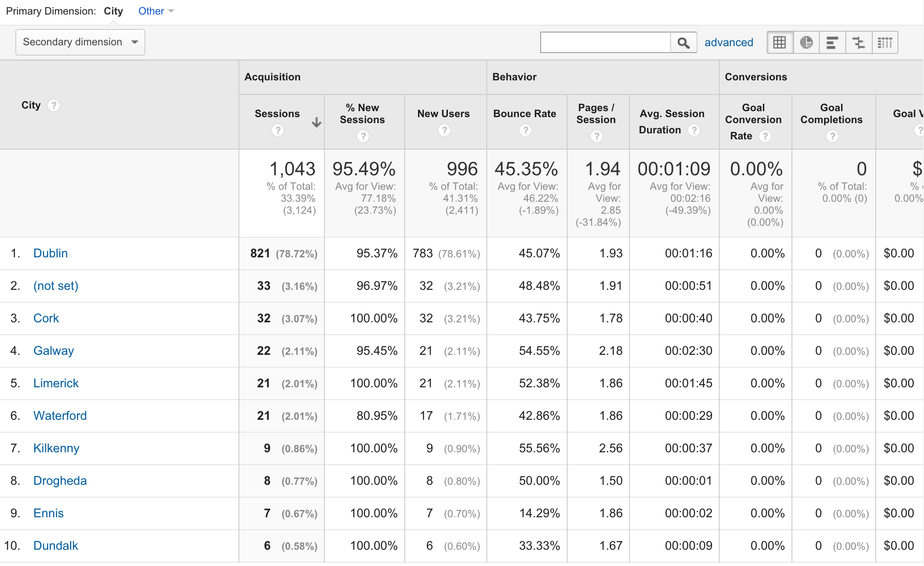Viewport: 924px width, 566px height.
Task: Open the Ennis city link
Action: click(x=48, y=513)
